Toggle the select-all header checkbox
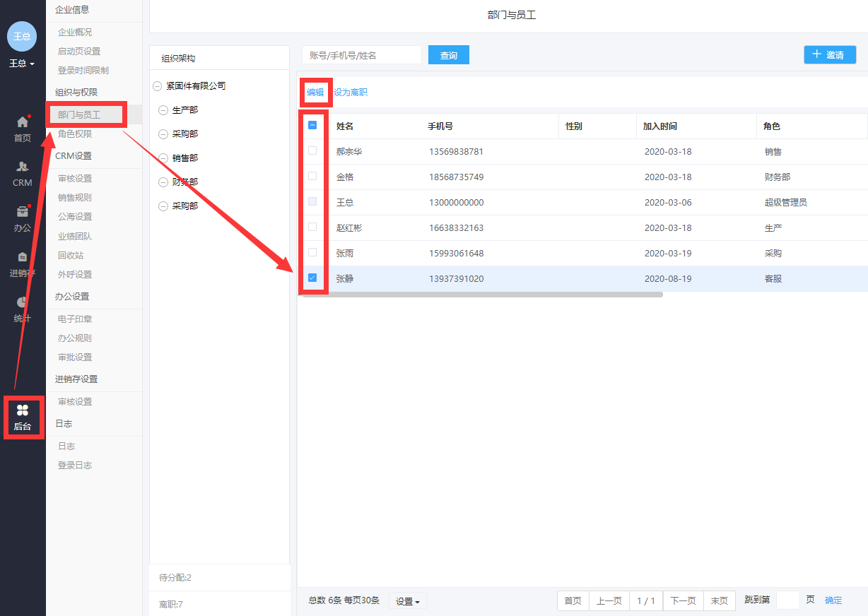The height and width of the screenshot is (616, 868). click(312, 126)
